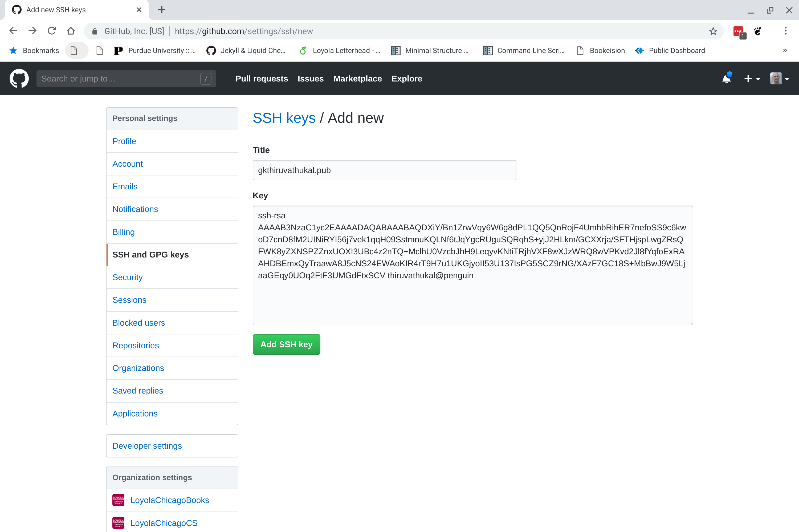Open the Explore navigation menu item
Viewport: 799px width, 532px height.
[x=407, y=78]
